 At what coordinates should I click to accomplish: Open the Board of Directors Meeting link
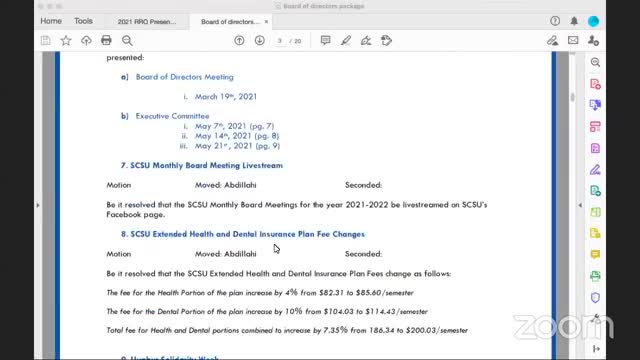[184, 77]
